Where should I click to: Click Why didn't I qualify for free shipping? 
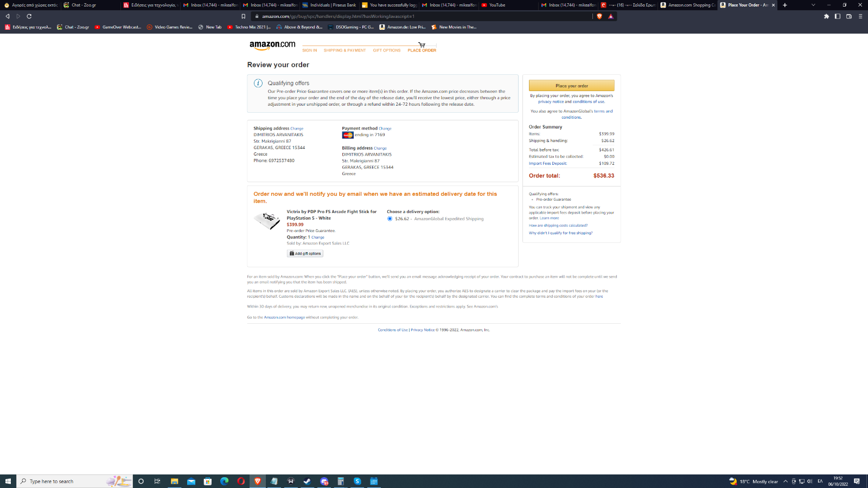click(x=560, y=233)
